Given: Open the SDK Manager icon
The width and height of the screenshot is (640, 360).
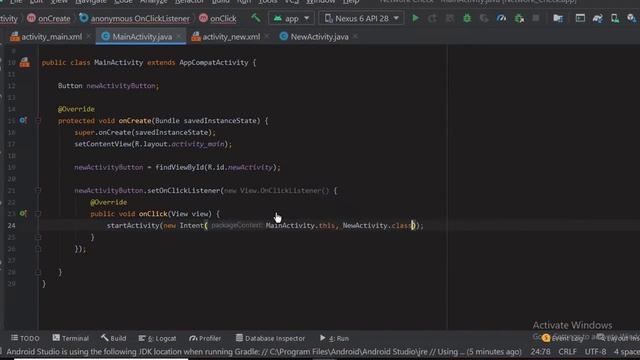Looking at the screenshot, I should (631, 18).
